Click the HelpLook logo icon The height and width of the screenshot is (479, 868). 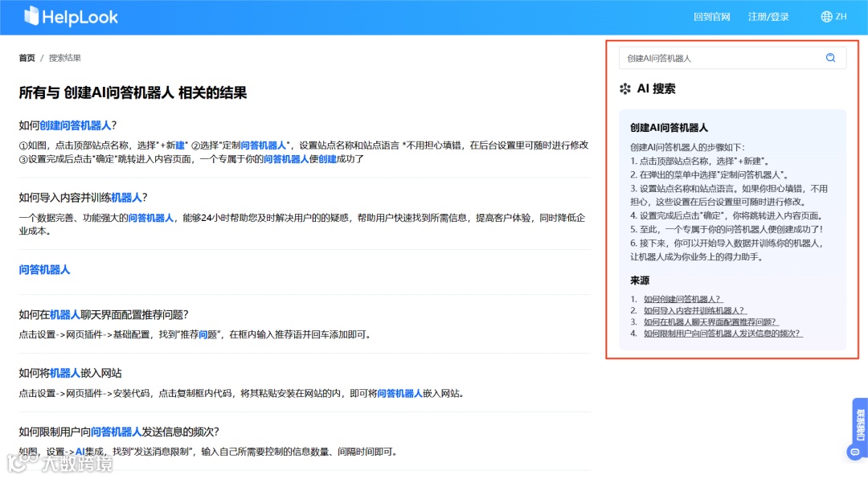[32, 16]
